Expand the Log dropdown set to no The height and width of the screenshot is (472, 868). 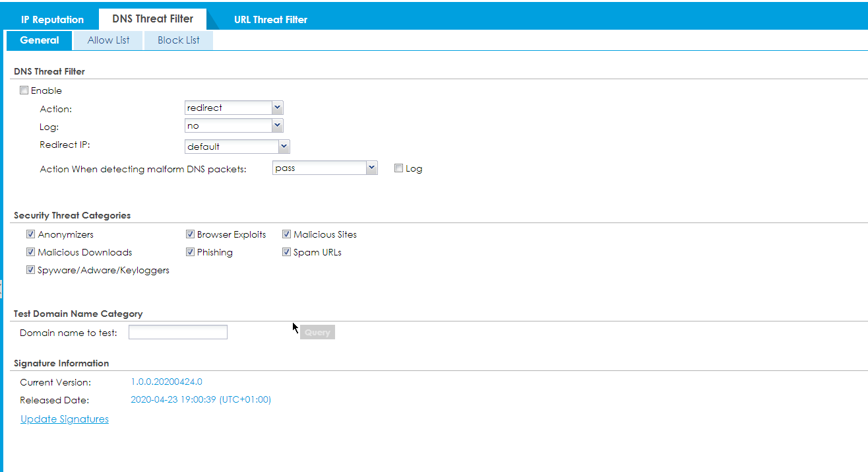coord(233,125)
